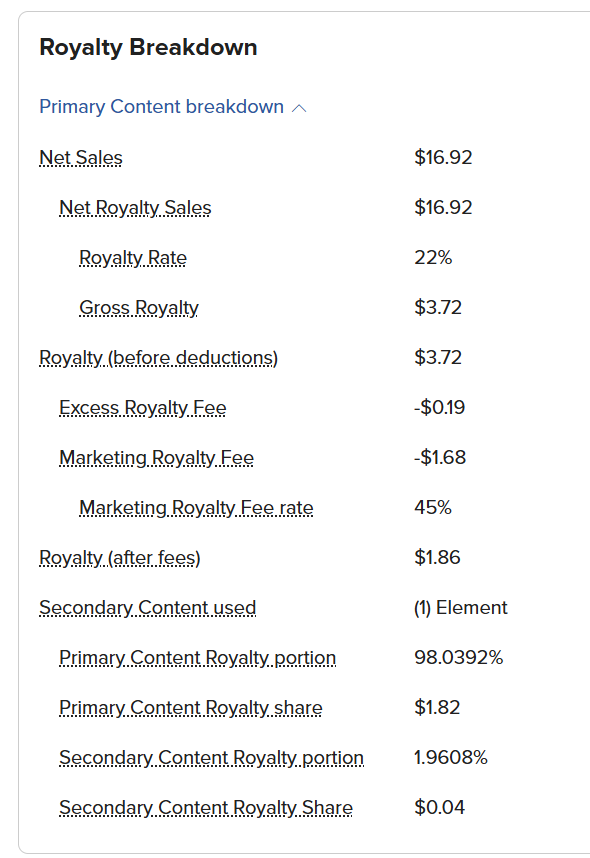Click the Net Sales term
Image resolution: width=590 pixels, height=858 pixels.
tap(81, 158)
